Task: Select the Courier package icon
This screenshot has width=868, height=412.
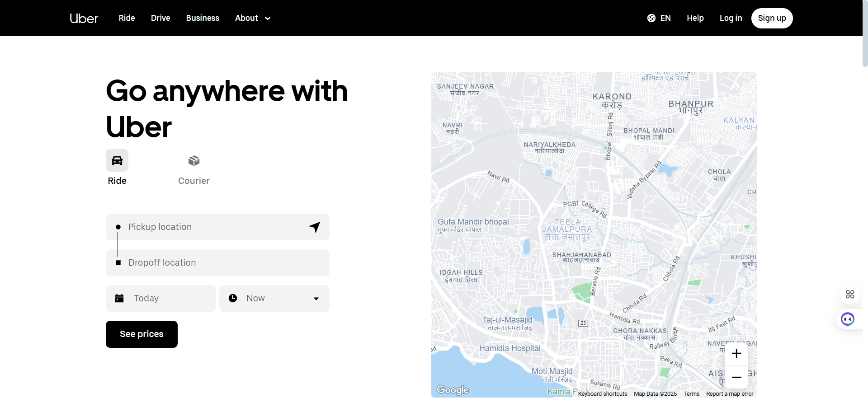Action: 193,160
